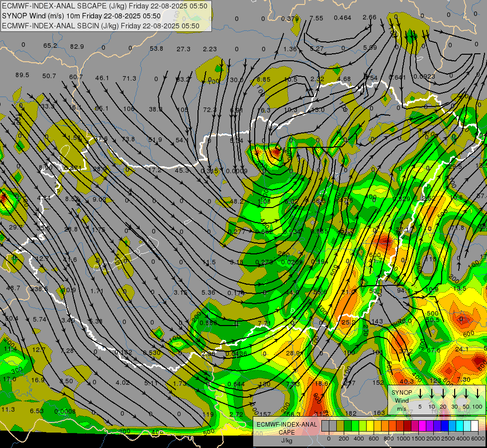Click the map value 0.174
This screenshot has height=448, width=487.
pyautogui.click(x=236, y=293)
